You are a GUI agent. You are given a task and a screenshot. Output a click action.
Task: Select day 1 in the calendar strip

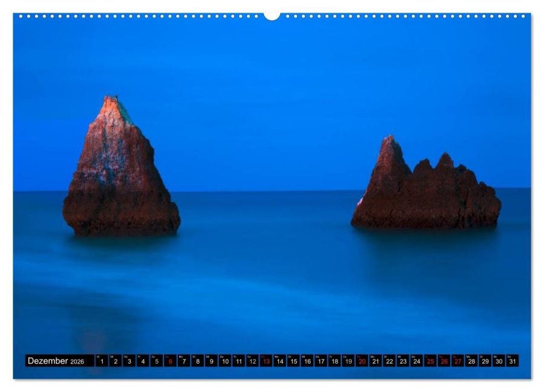(102, 361)
